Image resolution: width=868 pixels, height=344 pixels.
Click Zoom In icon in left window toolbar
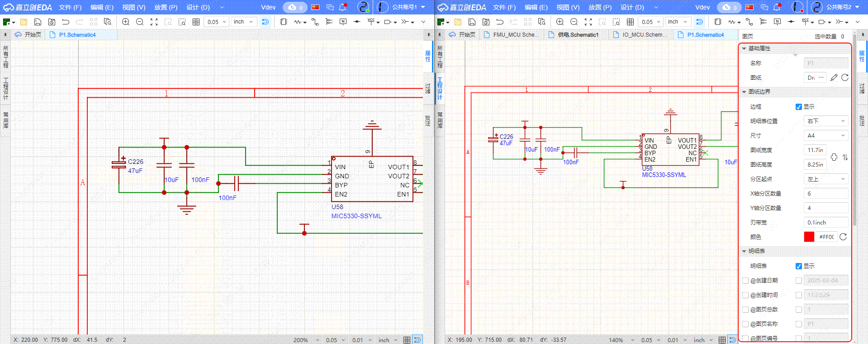tap(126, 22)
